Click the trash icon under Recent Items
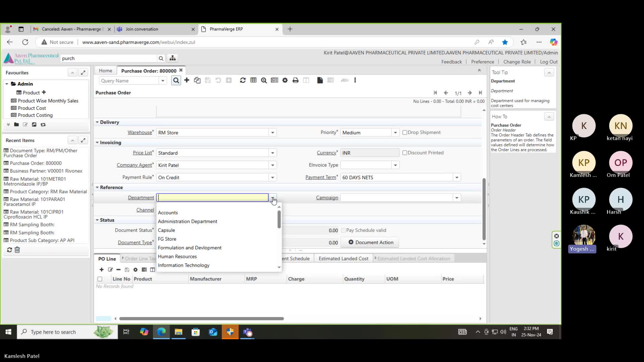 (x=17, y=250)
